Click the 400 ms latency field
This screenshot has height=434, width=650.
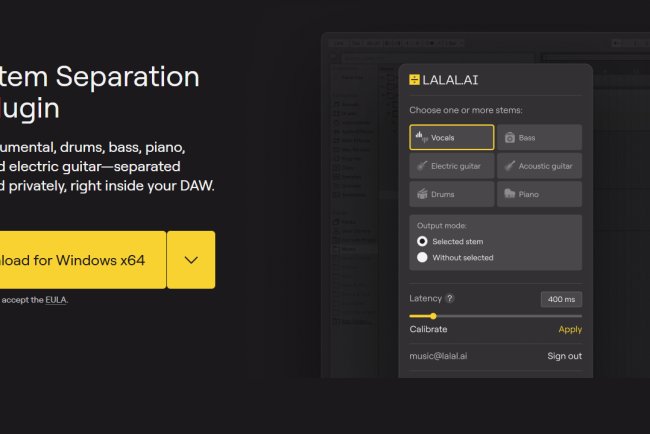click(561, 299)
